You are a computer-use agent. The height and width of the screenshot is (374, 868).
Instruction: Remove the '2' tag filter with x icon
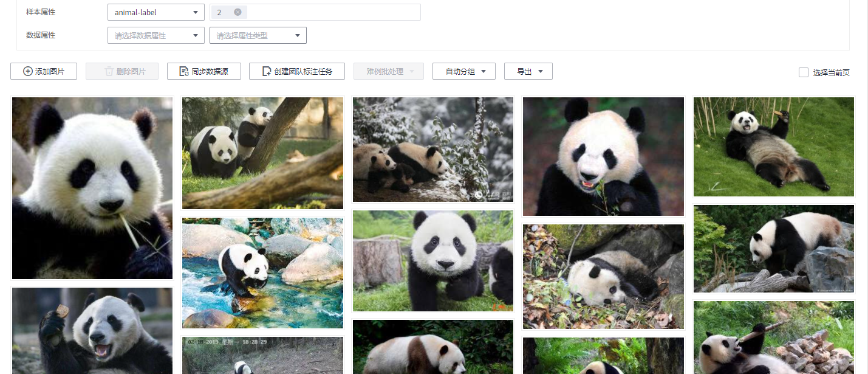pyautogui.click(x=238, y=12)
